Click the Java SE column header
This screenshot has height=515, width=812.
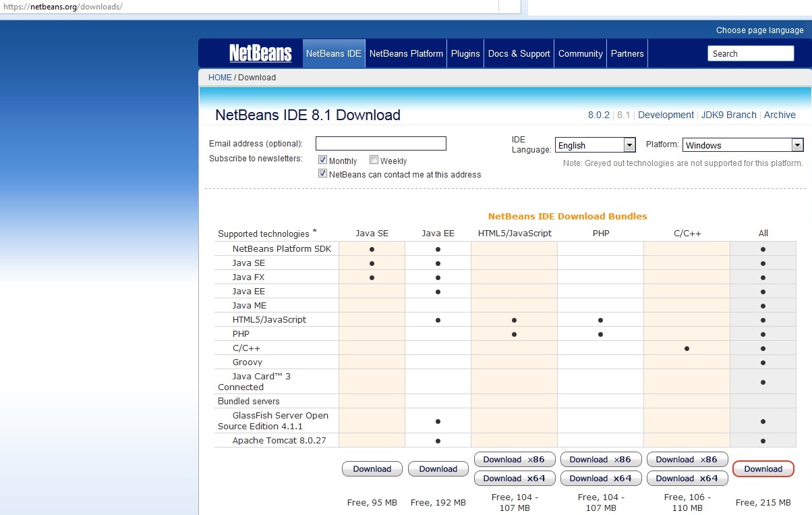pyautogui.click(x=372, y=234)
